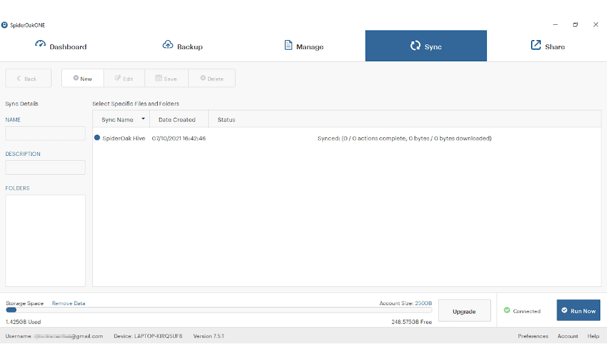Click the floppy disk Save icon

pos(158,78)
